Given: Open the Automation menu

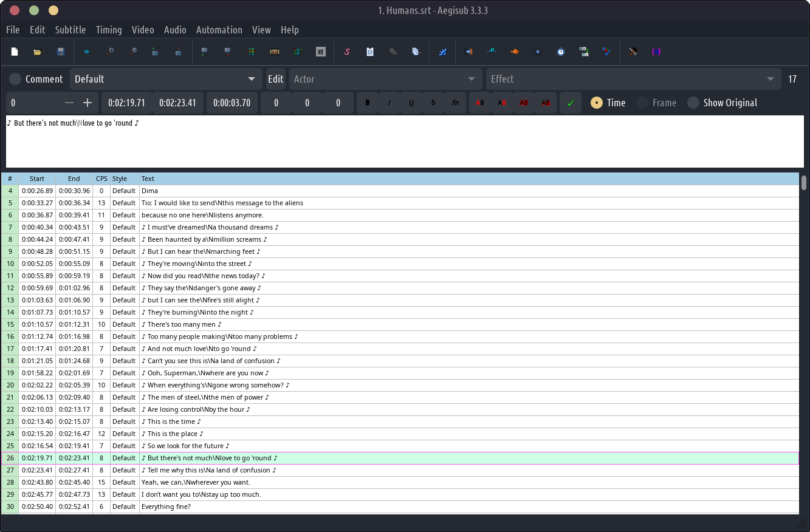Looking at the screenshot, I should point(219,30).
